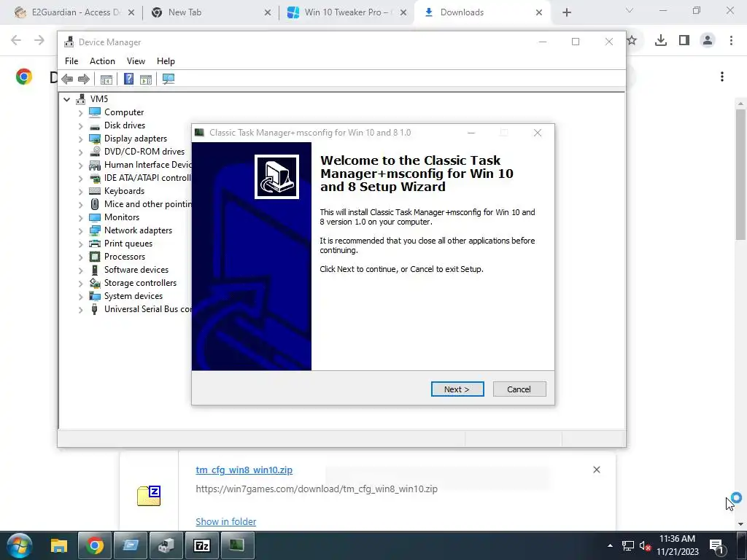This screenshot has height=560, width=747.
Task: Click Next in the setup wizard
Action: (457, 389)
